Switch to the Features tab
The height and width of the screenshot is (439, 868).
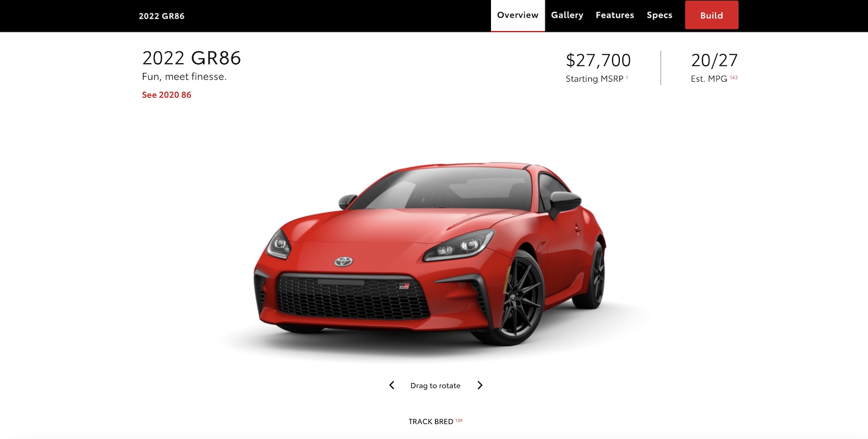pyautogui.click(x=615, y=15)
